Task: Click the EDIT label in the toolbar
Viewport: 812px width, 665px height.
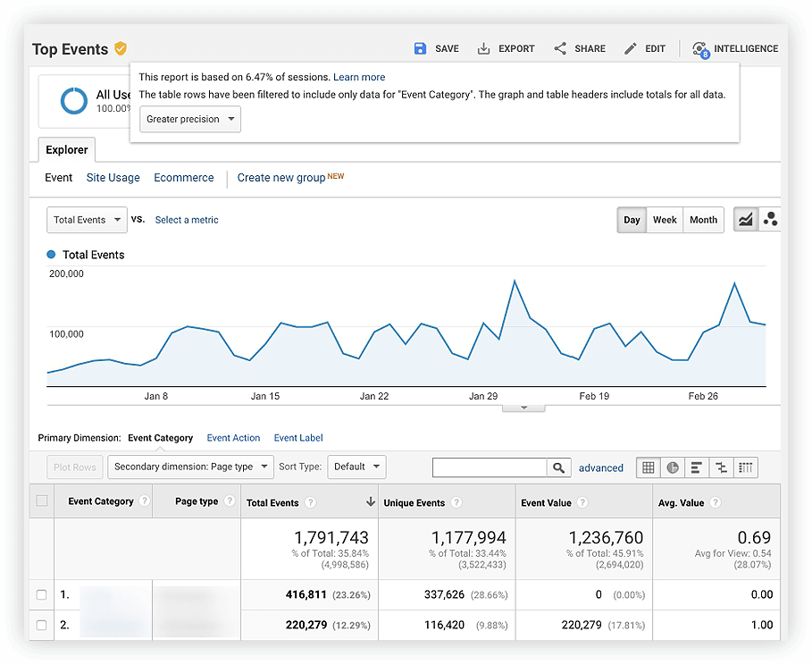Action: (x=655, y=49)
